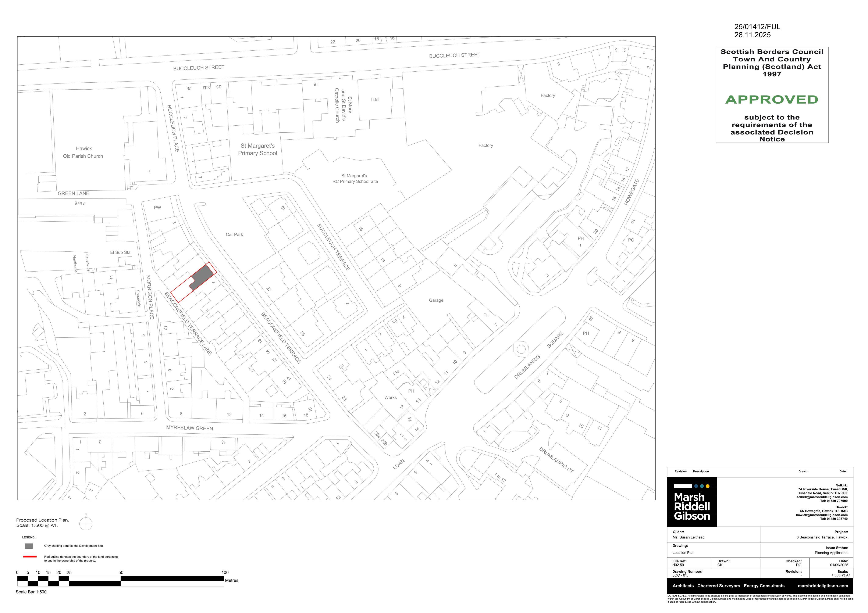Screen dimensions: 868x613
Task: Click the Hall label near the church
Action: (375, 99)
